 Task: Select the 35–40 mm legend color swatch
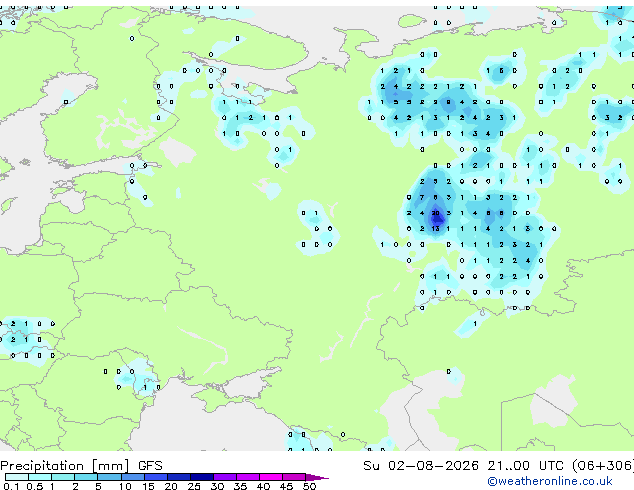(248, 477)
